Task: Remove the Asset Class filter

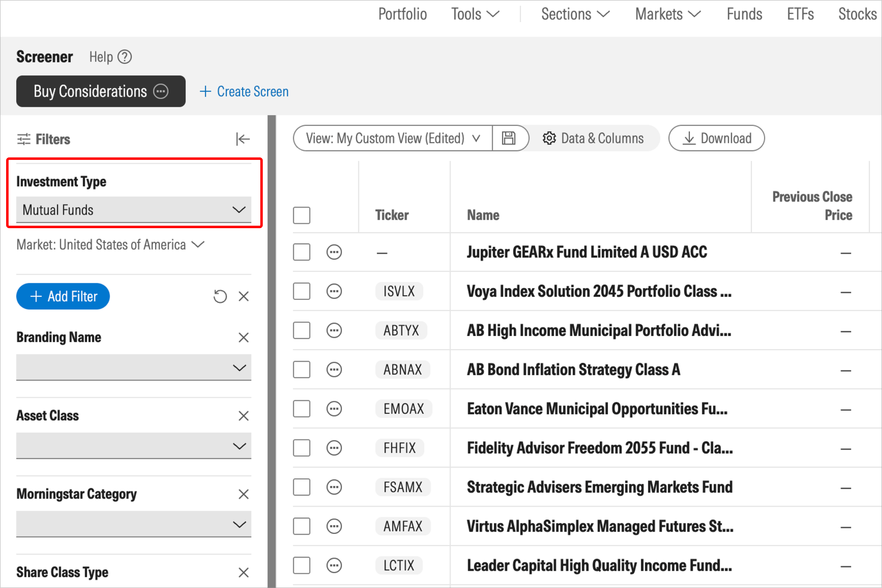Action: pos(244,416)
